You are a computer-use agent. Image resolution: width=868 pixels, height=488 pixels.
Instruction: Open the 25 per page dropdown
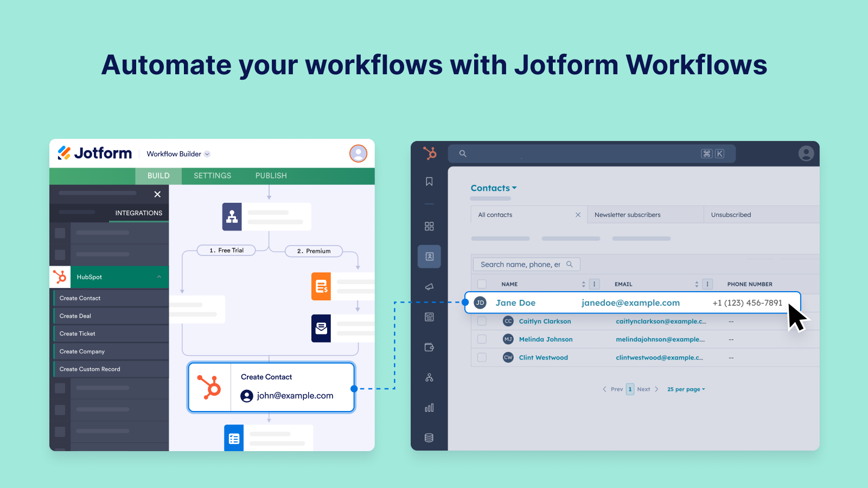click(686, 389)
